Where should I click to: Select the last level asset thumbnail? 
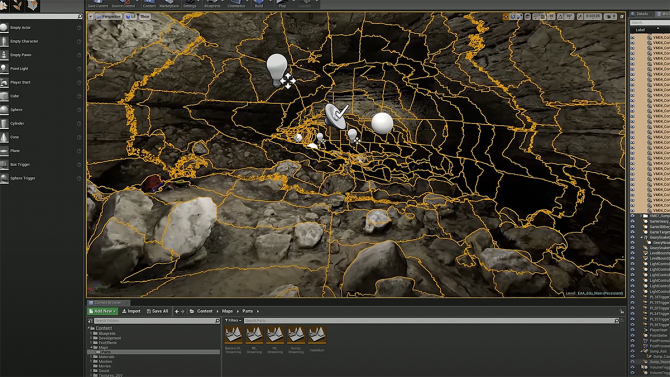click(x=317, y=335)
